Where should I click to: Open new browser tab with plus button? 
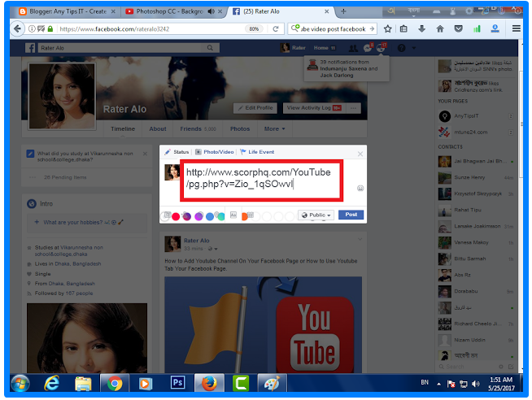343,11
